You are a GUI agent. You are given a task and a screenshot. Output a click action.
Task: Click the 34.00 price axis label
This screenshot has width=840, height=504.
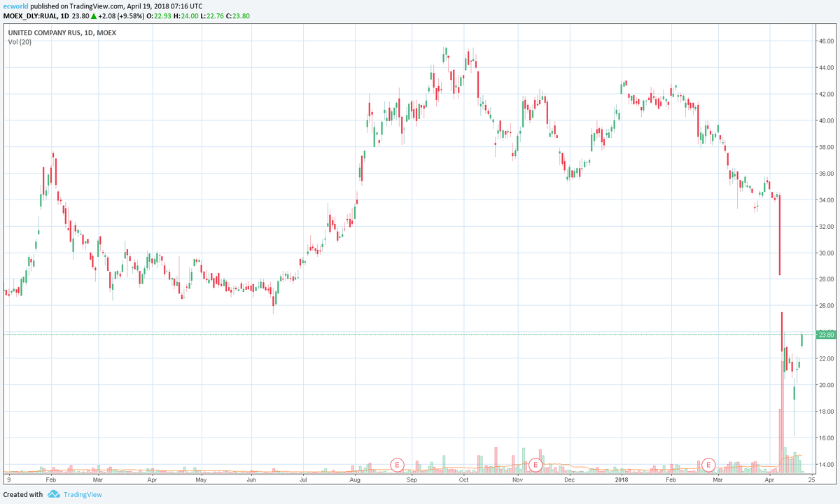coord(826,200)
